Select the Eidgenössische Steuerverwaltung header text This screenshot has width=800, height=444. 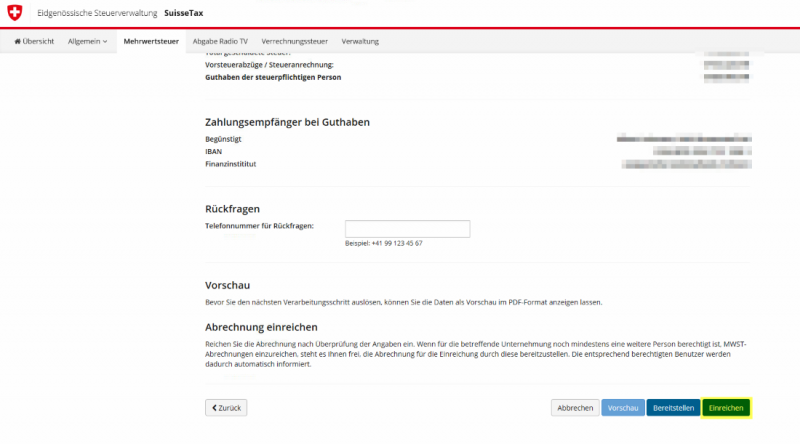pos(97,13)
